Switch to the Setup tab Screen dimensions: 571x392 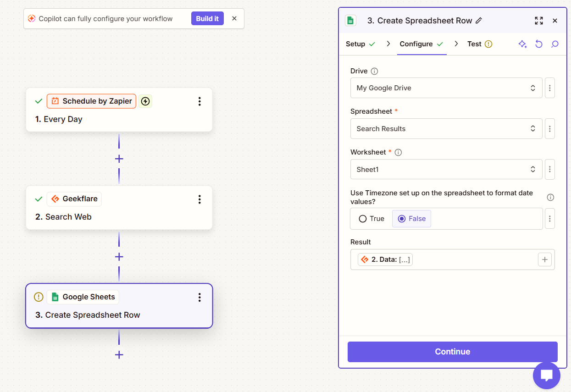360,44
